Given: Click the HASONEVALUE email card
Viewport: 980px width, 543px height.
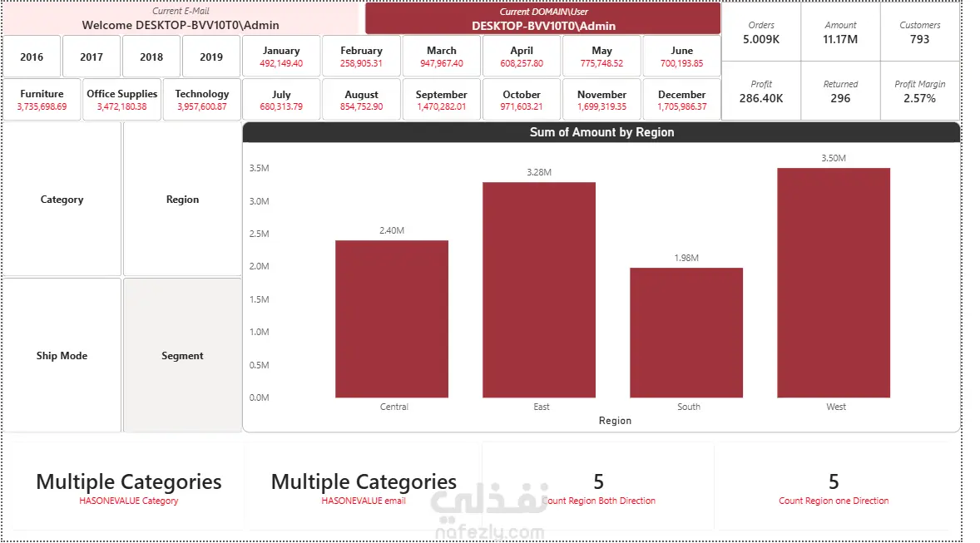Looking at the screenshot, I should tap(364, 487).
